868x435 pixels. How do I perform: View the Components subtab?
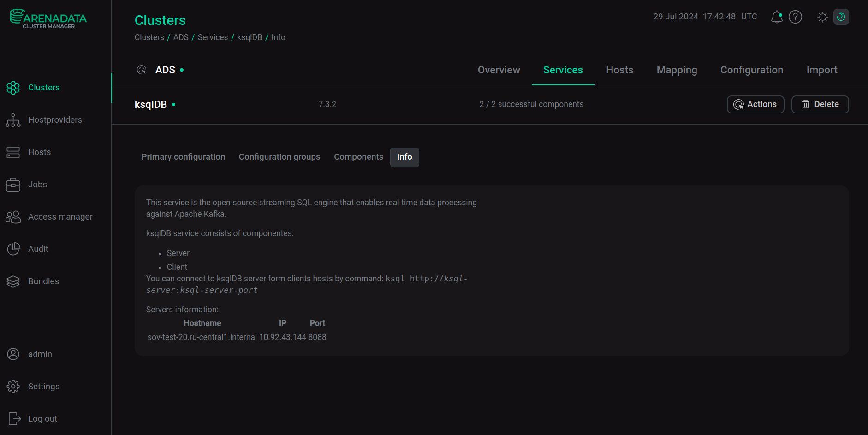coord(358,157)
